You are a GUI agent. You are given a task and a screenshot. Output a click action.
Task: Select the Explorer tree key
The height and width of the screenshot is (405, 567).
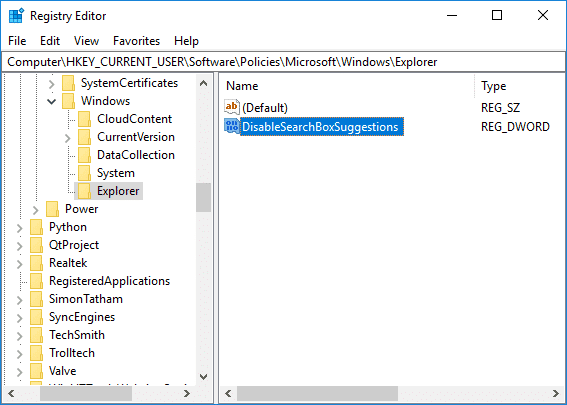pos(118,191)
